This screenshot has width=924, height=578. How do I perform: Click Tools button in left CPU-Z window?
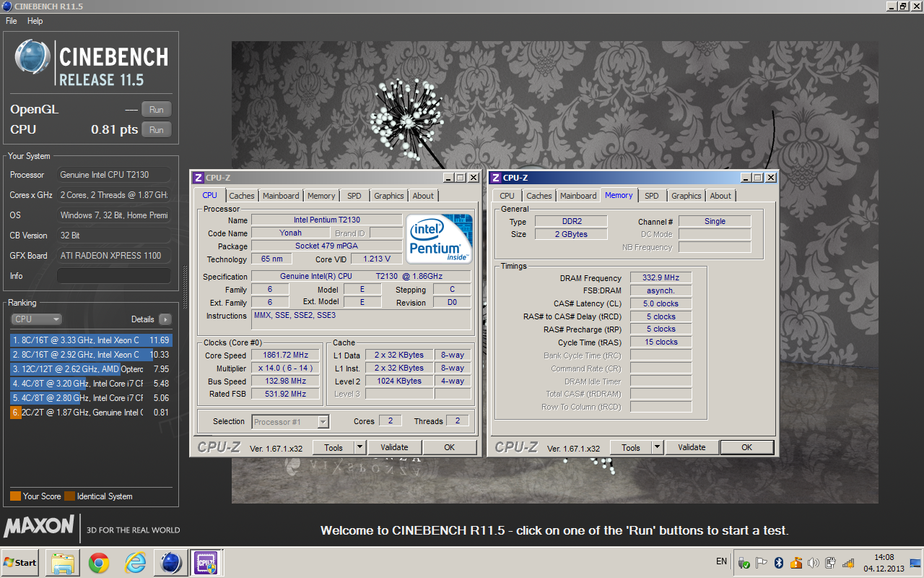[x=334, y=447]
